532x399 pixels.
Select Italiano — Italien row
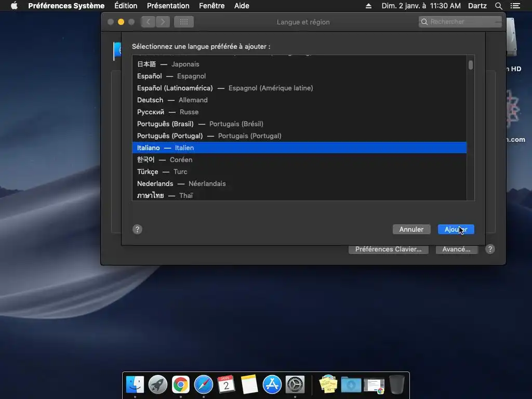(299, 148)
